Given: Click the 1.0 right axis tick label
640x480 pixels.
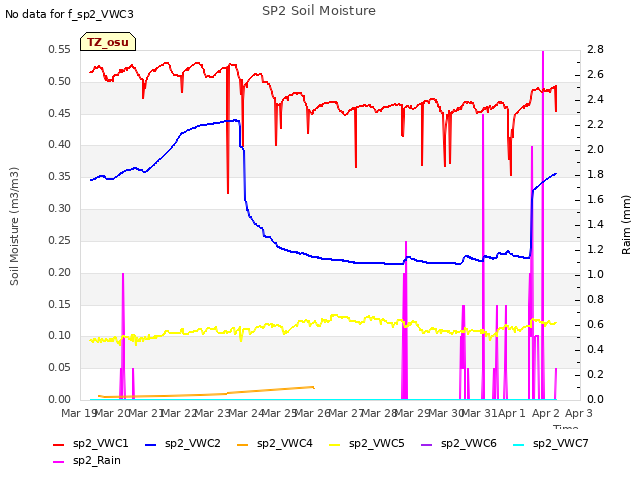Looking at the screenshot, I should [595, 274].
